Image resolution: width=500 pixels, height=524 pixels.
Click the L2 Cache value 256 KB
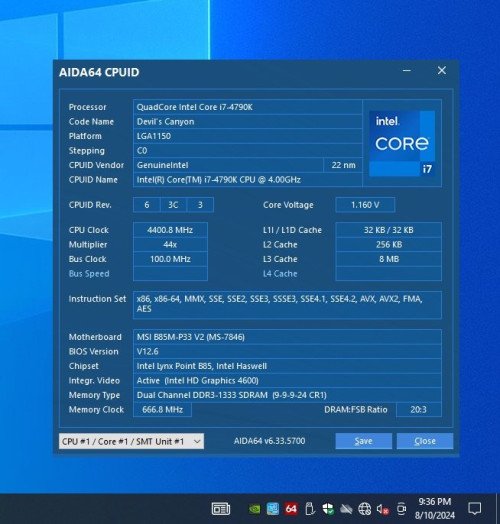pos(388,245)
